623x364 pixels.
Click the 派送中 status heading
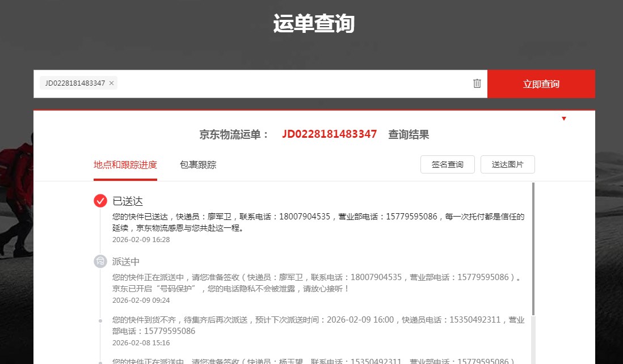[126, 262]
